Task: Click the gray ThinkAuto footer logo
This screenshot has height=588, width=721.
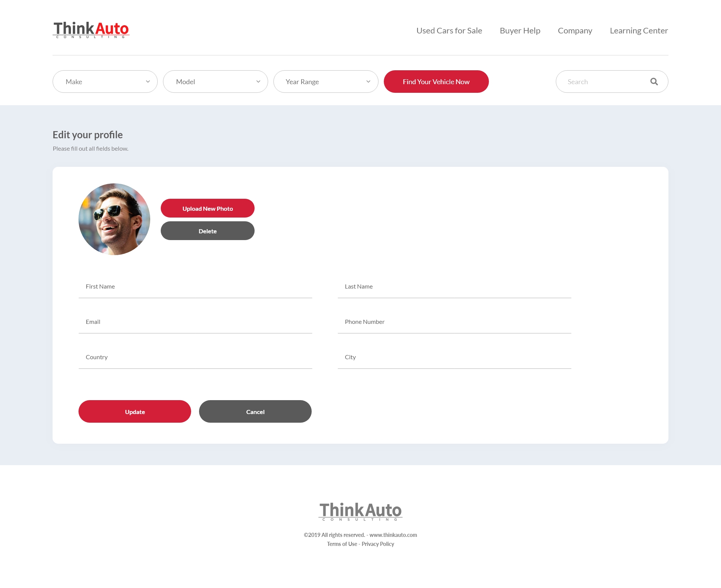Action: coord(360,511)
